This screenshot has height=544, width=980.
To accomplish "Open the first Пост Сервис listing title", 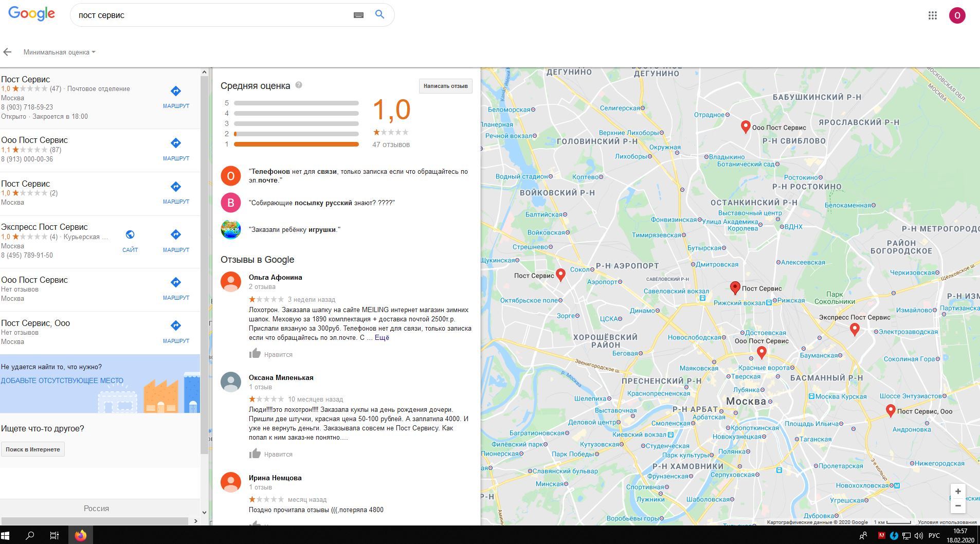I will (x=25, y=79).
